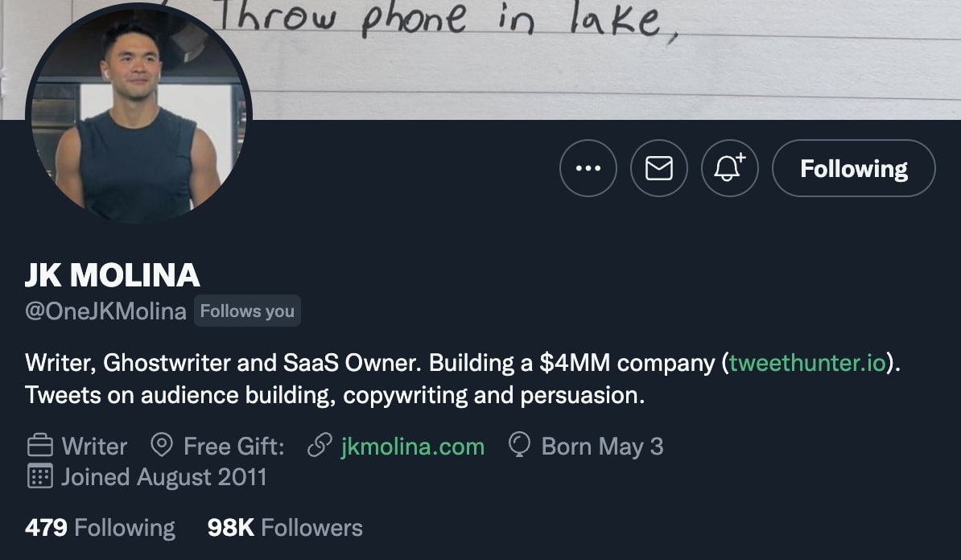Visit the jkmolina.com website link

413,446
